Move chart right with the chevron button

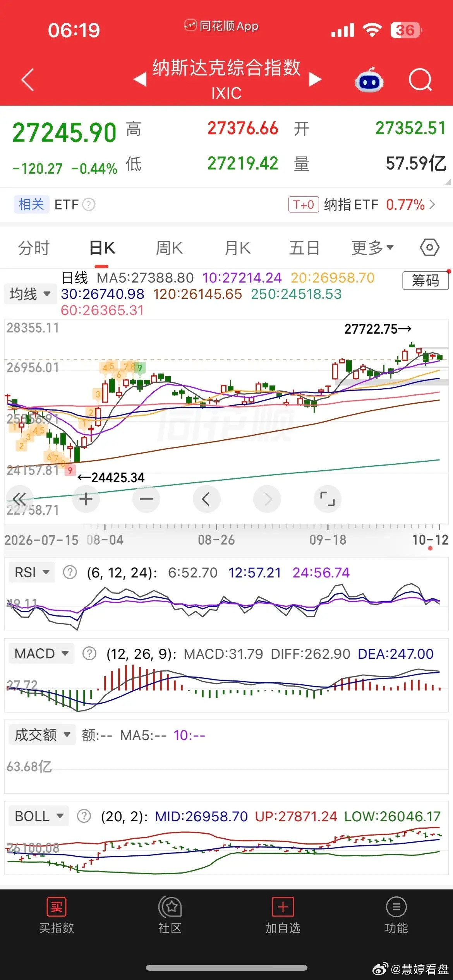(267, 499)
